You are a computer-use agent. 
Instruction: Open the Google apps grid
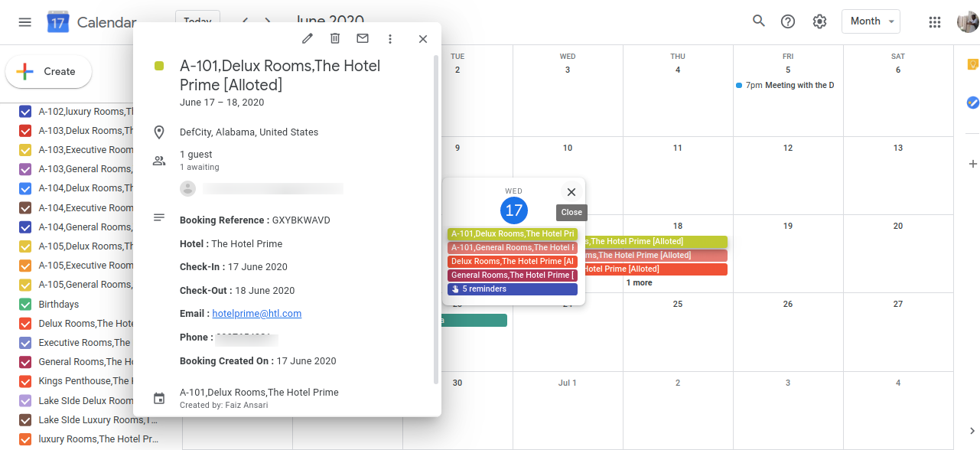pyautogui.click(x=934, y=21)
